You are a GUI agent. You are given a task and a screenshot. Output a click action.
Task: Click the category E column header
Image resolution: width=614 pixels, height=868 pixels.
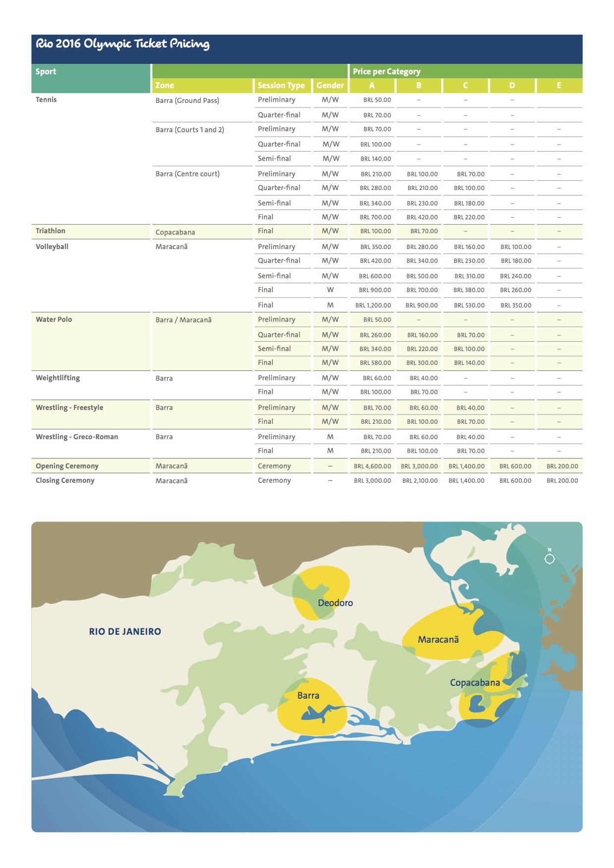pyautogui.click(x=559, y=85)
